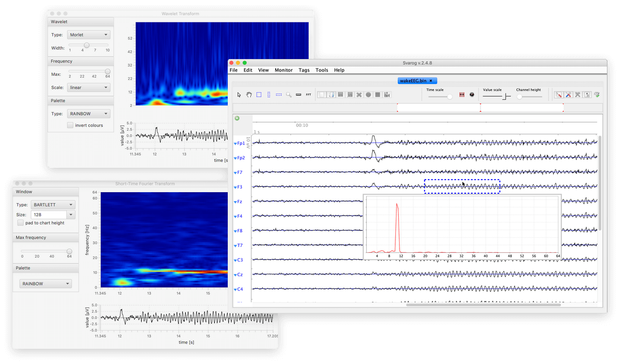Expand the BARTLETT window type dropdown

pyautogui.click(x=53, y=205)
